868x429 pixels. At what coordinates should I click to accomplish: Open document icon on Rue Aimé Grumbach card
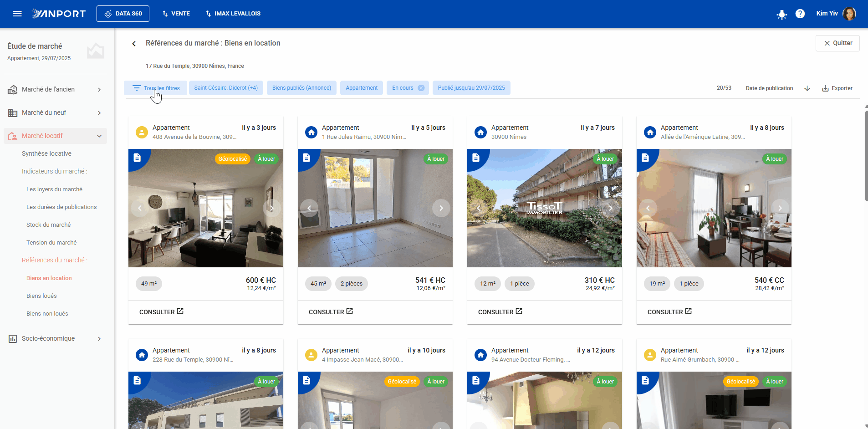point(645,380)
